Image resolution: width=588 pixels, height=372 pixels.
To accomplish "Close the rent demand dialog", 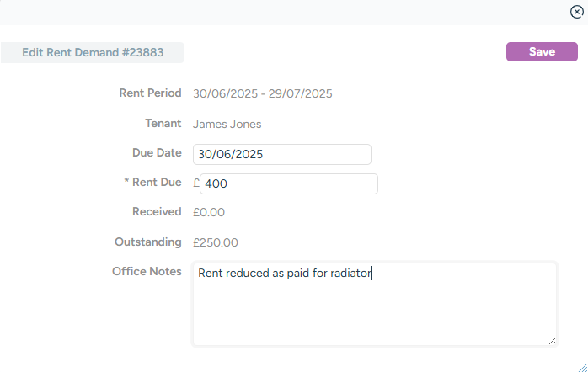I will (x=576, y=12).
